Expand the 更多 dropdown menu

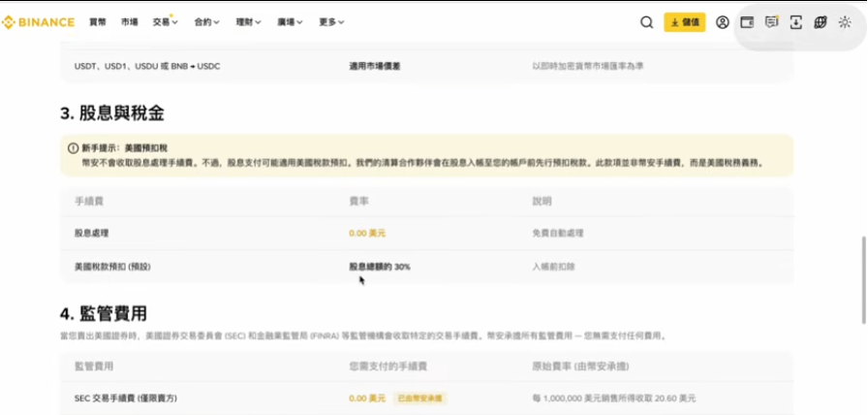(x=331, y=22)
